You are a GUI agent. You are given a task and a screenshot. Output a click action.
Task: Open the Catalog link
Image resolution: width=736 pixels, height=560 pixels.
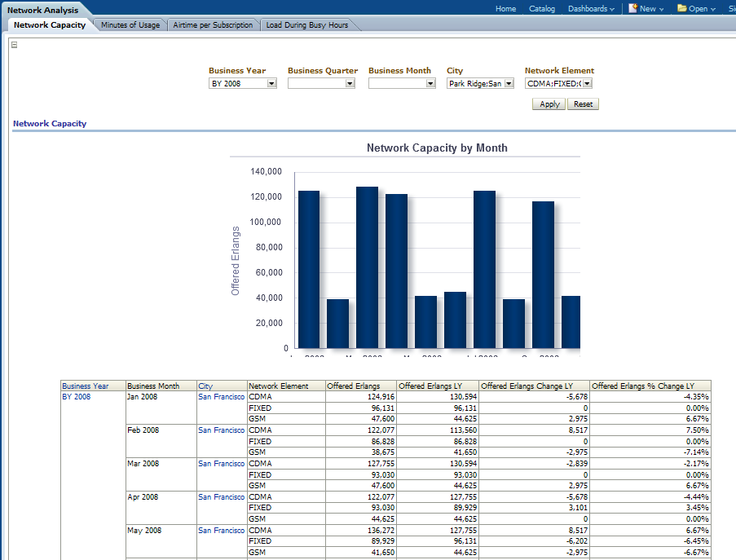pos(542,9)
